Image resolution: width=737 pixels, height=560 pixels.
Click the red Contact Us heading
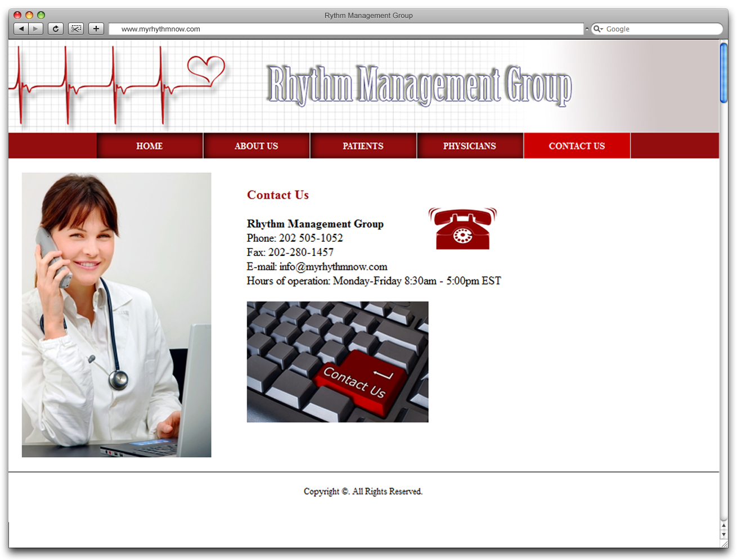coord(278,195)
